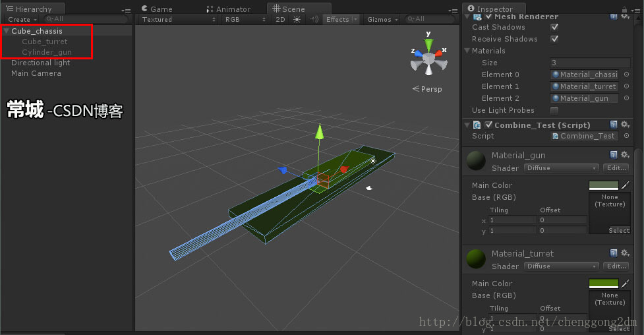Open Material_gun help icon
The height and width of the screenshot is (335, 644).
pos(613,154)
